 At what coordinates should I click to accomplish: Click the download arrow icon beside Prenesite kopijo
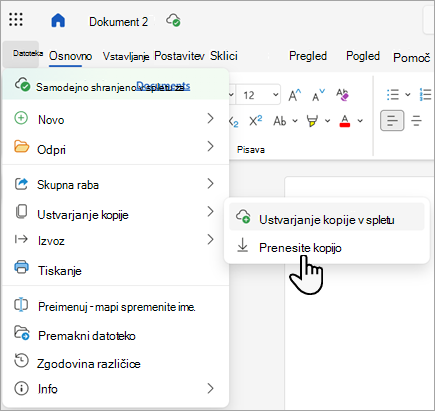click(x=243, y=245)
